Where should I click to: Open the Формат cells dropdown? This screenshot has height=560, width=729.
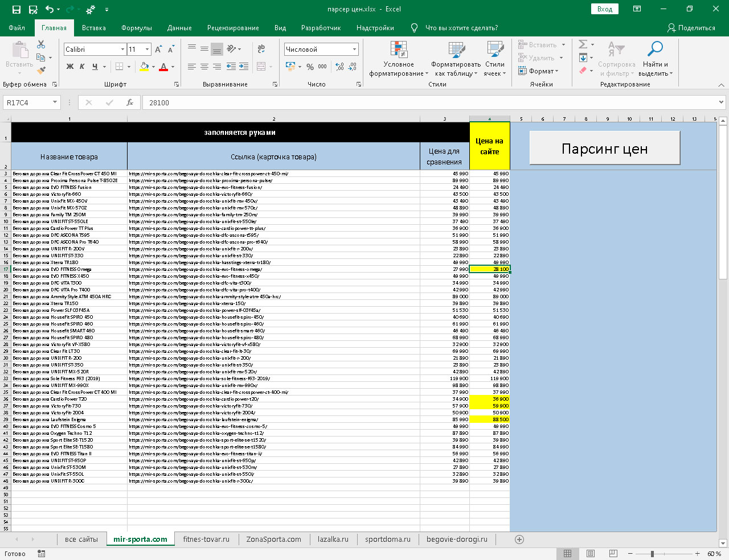coord(539,71)
